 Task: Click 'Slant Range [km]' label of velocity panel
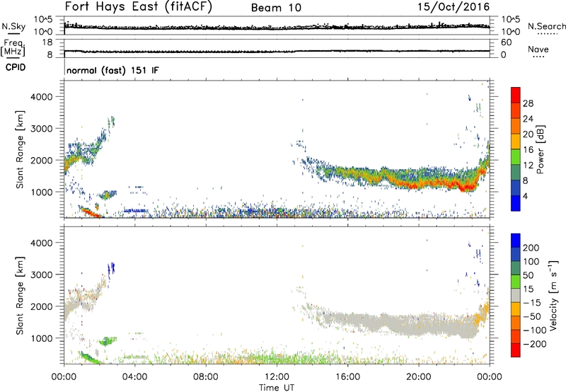click(20, 296)
